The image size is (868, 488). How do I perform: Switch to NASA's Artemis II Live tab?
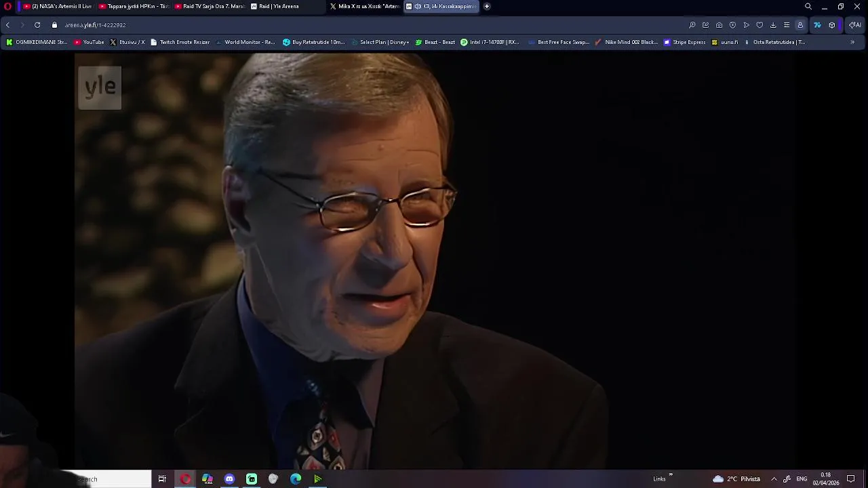(x=58, y=6)
